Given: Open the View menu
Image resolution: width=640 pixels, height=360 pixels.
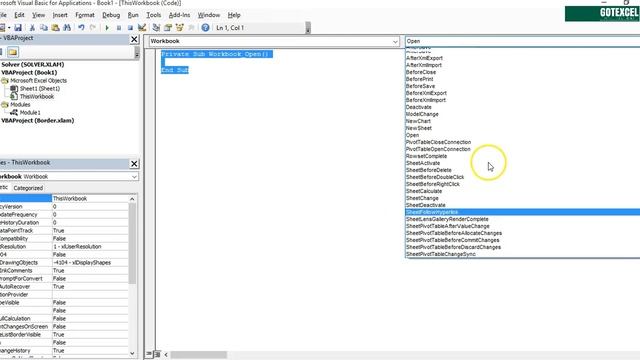Looking at the screenshot, I should [38, 15].
